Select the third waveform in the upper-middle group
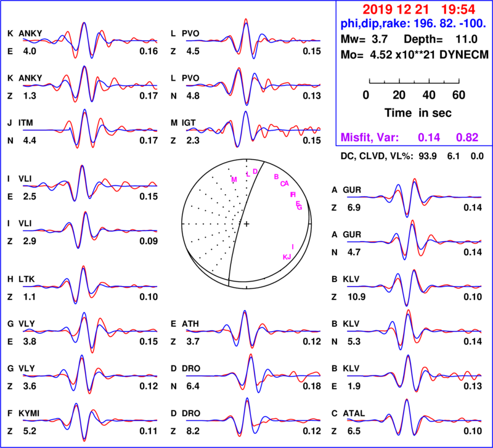The width and height of the screenshot is (493, 448). [253, 130]
